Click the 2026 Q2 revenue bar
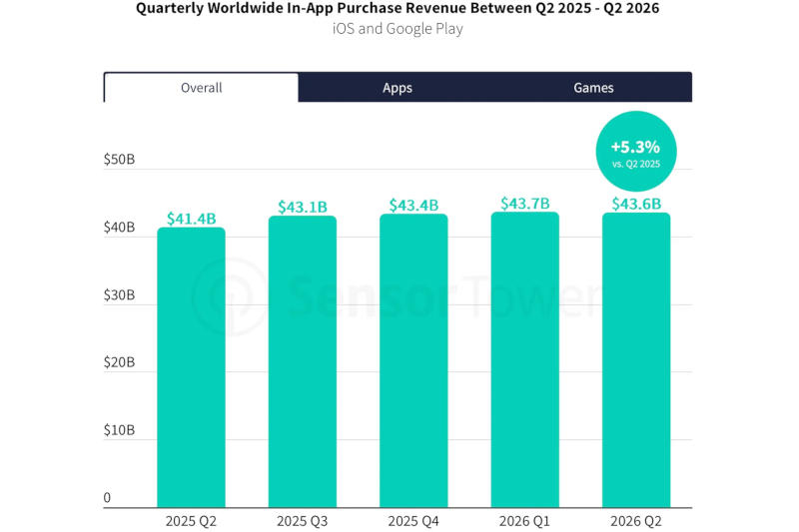799x532 pixels. click(x=636, y=360)
